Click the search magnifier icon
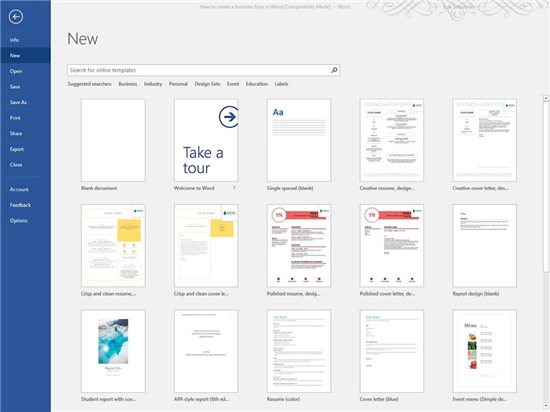550x412 pixels. pos(334,70)
